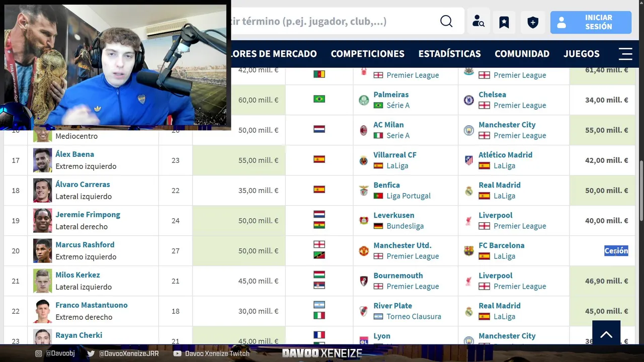Open the Série A league link
This screenshot has height=362, width=644.
pyautogui.click(x=398, y=106)
